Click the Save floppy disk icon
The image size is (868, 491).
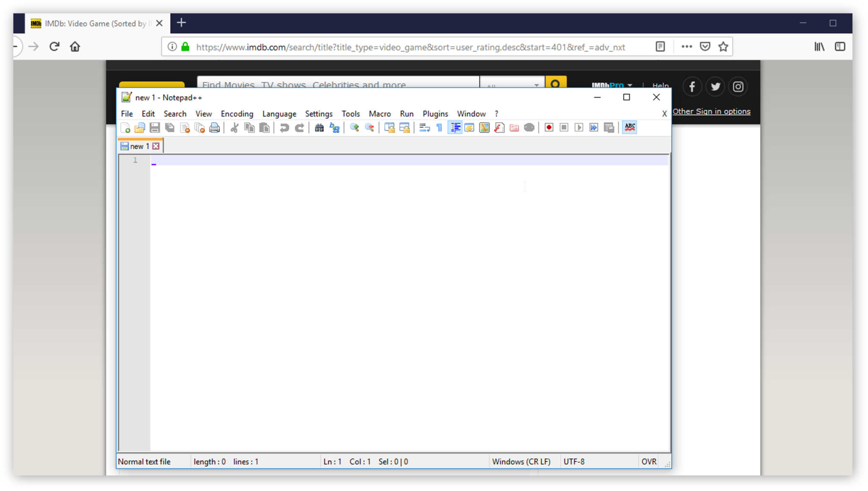click(x=155, y=128)
